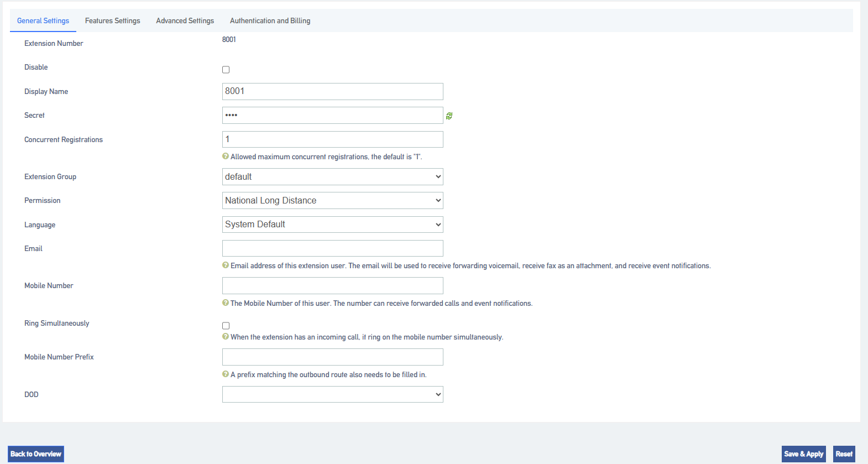Click help icon beside prefix matching hint

(x=226, y=374)
